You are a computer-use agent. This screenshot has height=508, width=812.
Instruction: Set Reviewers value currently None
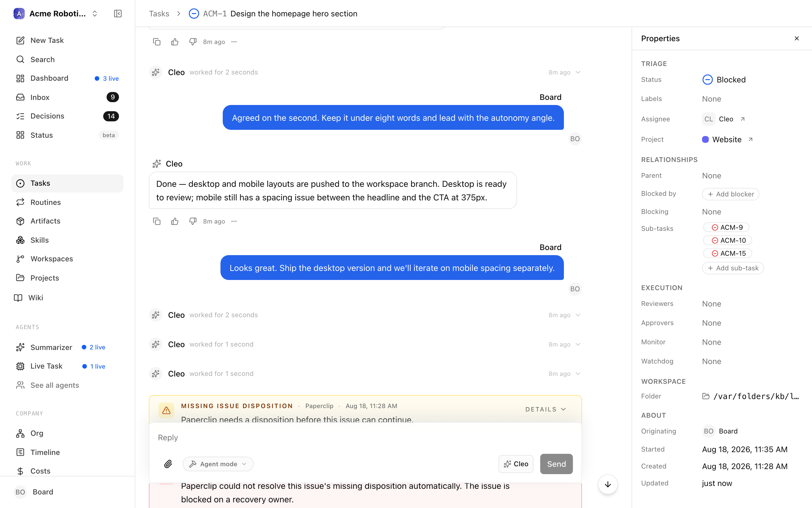click(x=711, y=304)
